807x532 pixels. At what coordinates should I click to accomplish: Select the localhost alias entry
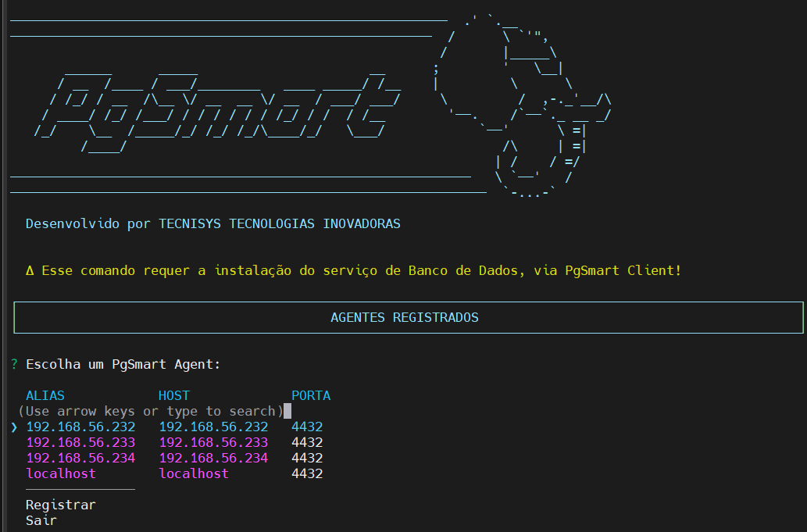pos(61,473)
